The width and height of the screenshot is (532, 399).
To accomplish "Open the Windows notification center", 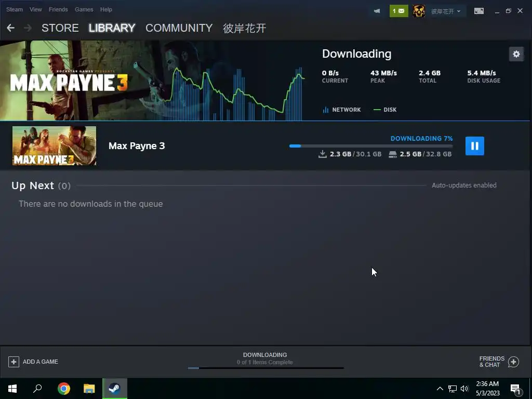I will point(515,390).
